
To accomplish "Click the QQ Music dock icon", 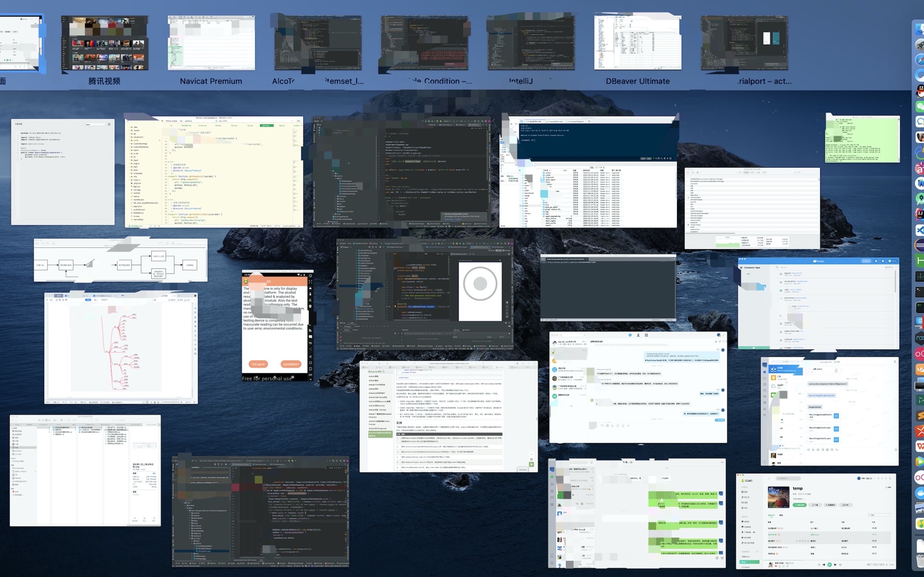I will tap(921, 524).
